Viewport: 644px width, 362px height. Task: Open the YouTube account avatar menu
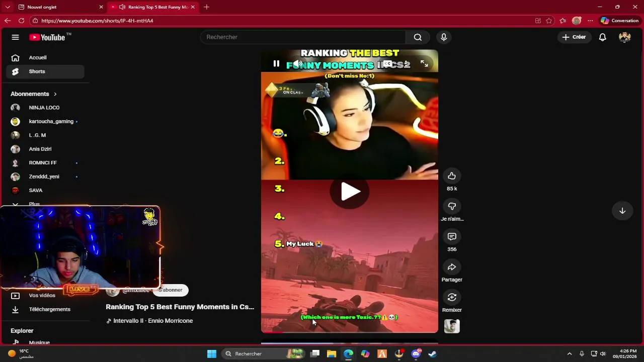pyautogui.click(x=624, y=37)
